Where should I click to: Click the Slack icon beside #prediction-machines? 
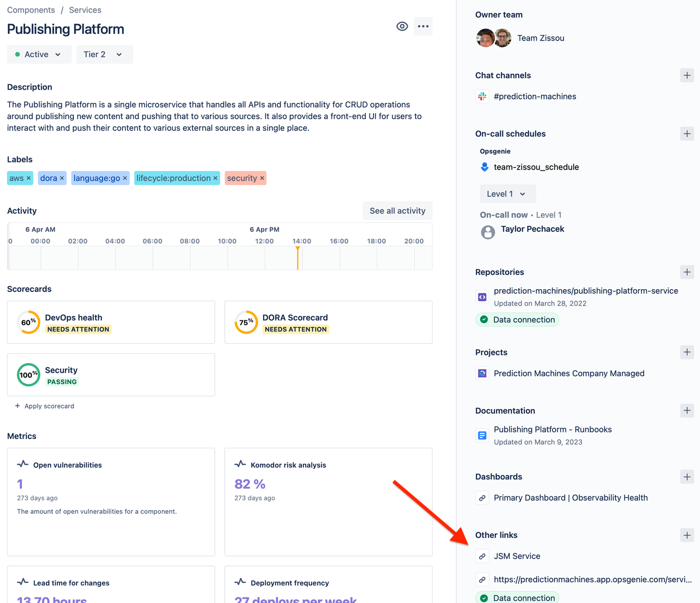(x=482, y=97)
